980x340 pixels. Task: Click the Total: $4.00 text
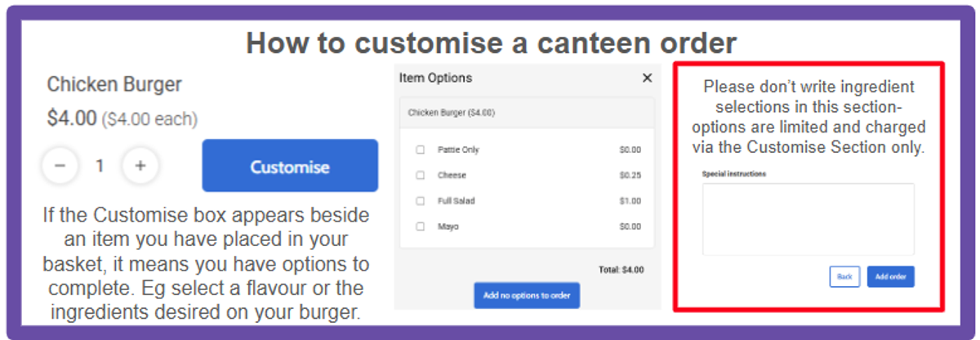621,269
